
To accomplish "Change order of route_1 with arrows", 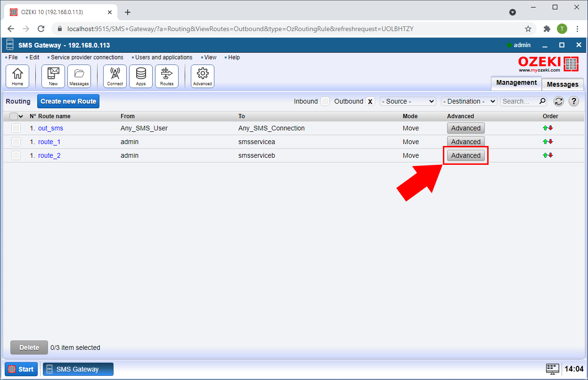I will pyautogui.click(x=547, y=142).
